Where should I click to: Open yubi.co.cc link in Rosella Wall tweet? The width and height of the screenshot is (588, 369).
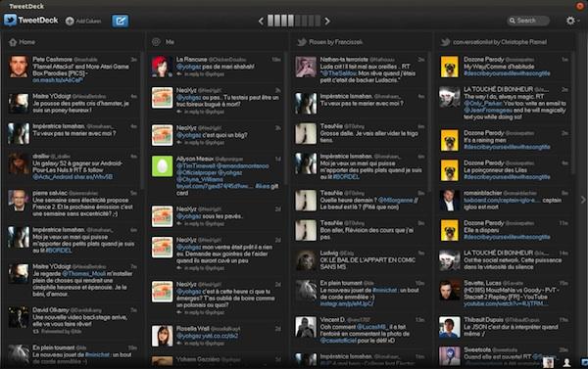point(207,336)
